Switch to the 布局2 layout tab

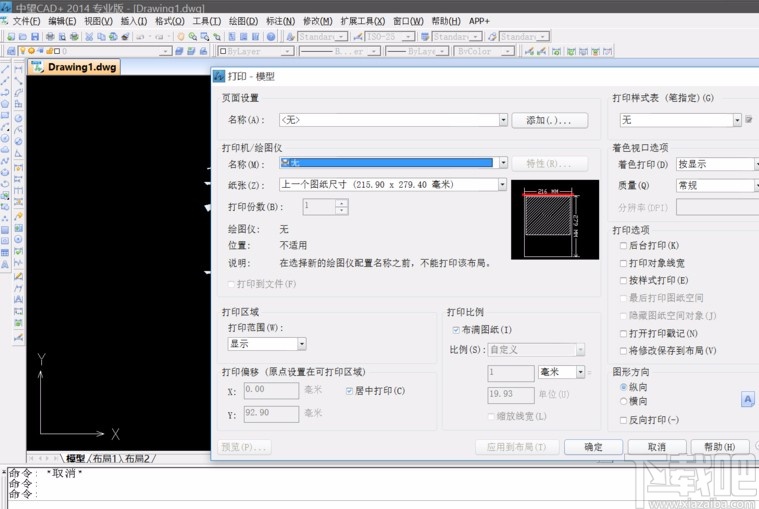click(x=137, y=458)
